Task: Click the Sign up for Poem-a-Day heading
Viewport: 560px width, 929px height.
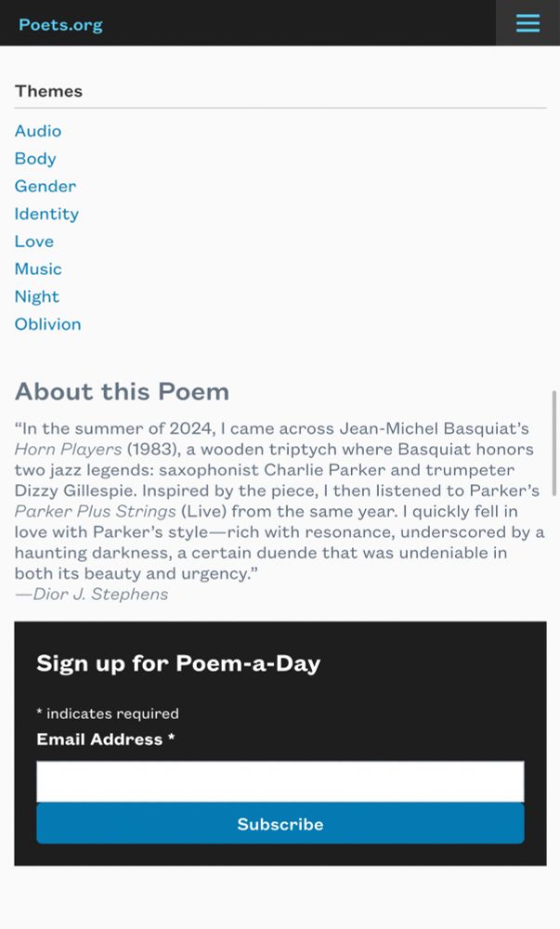Action: (x=178, y=663)
